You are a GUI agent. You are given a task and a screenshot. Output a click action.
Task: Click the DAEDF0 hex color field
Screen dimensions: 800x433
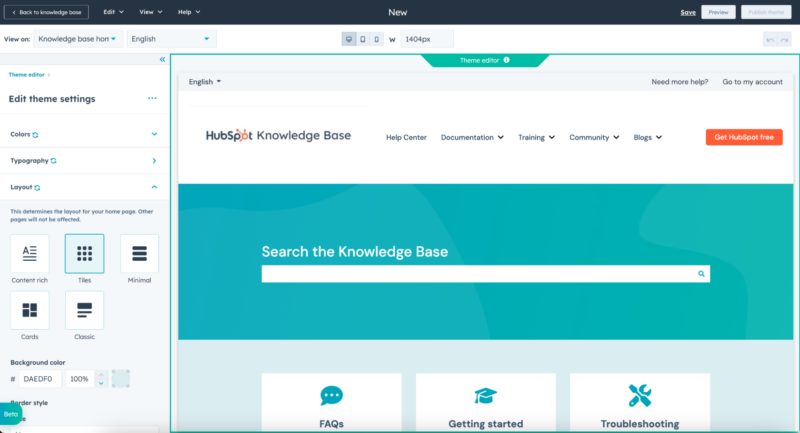pos(40,379)
